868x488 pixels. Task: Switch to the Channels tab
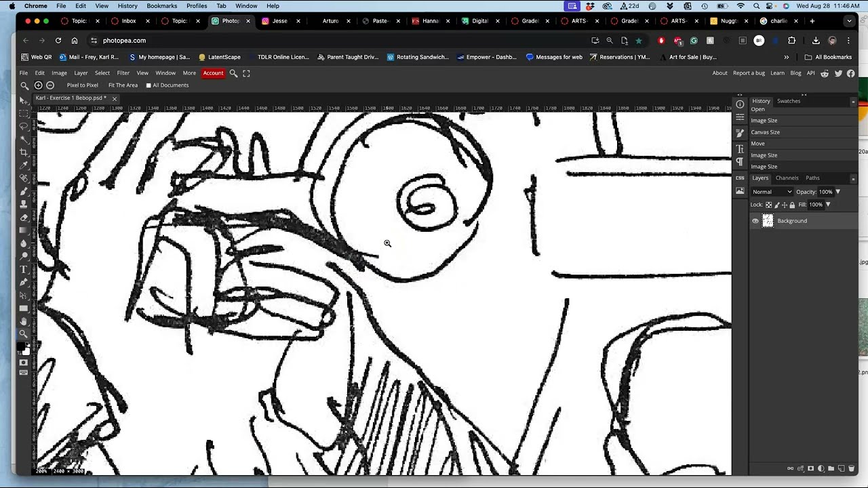point(787,178)
